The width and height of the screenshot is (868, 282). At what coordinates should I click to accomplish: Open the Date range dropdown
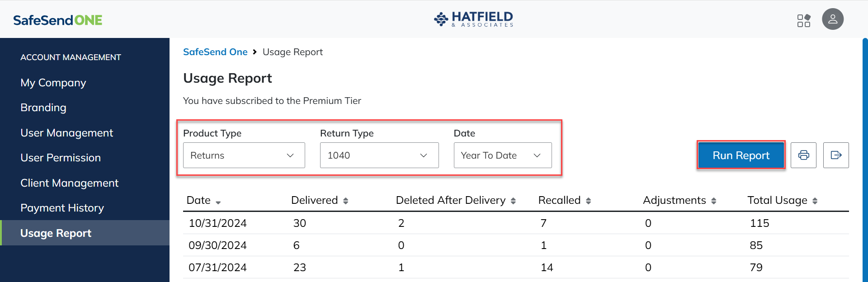pyautogui.click(x=502, y=155)
